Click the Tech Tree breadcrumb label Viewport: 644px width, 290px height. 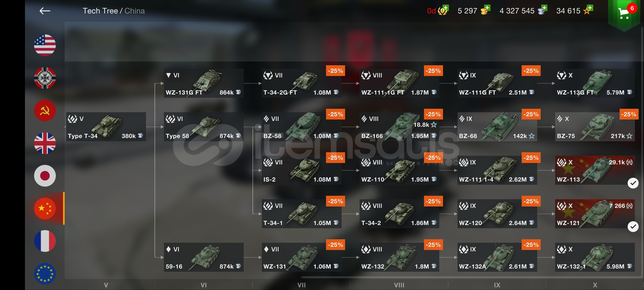tap(100, 11)
